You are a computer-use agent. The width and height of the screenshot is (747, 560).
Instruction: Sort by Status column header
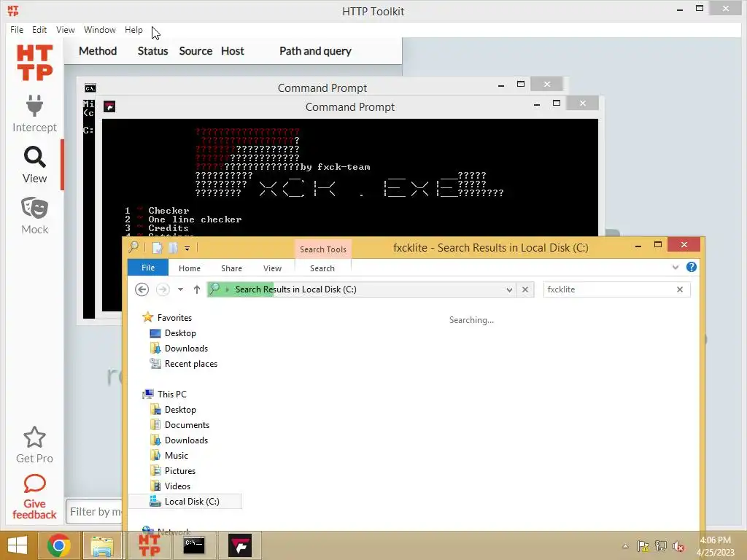coord(153,51)
